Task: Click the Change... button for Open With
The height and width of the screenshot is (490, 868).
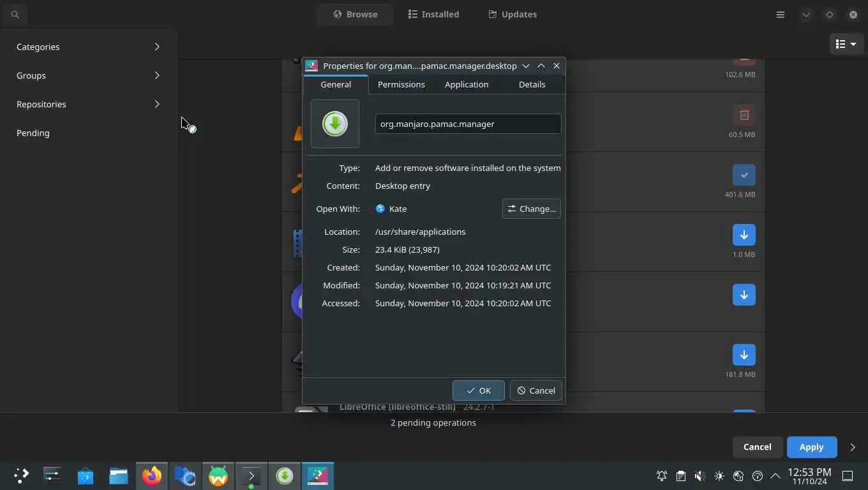Action: tap(532, 209)
